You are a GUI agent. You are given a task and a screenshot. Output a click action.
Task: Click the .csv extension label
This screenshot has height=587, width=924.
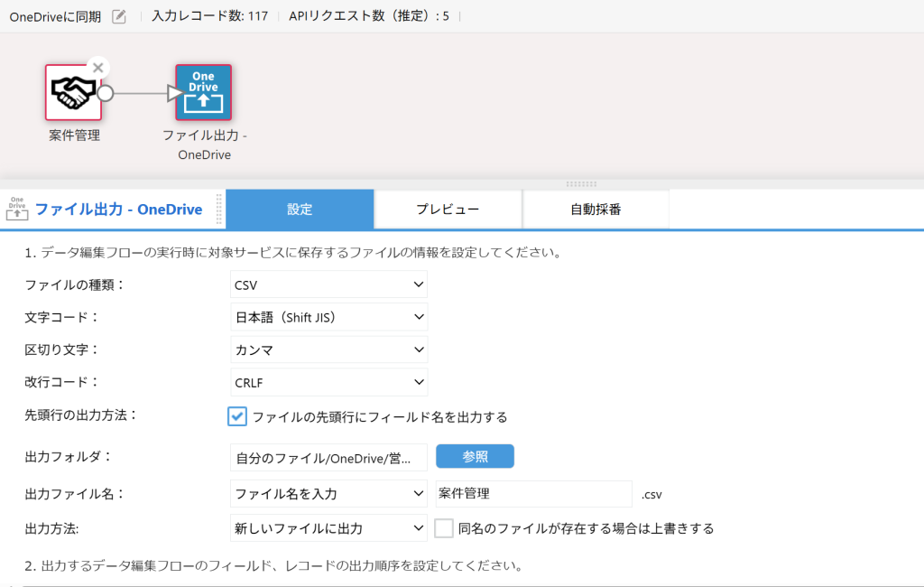coord(651,494)
